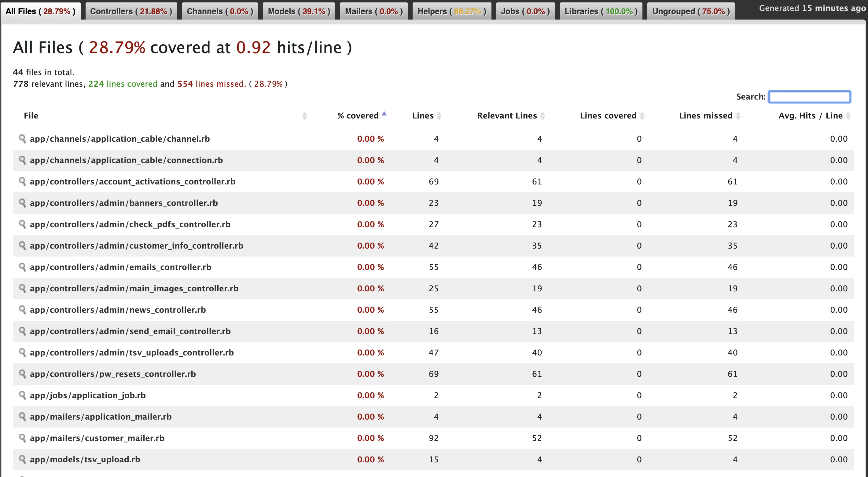Open admin/emails_controller.rb file link
Image resolution: width=868 pixels, height=477 pixels.
(121, 267)
